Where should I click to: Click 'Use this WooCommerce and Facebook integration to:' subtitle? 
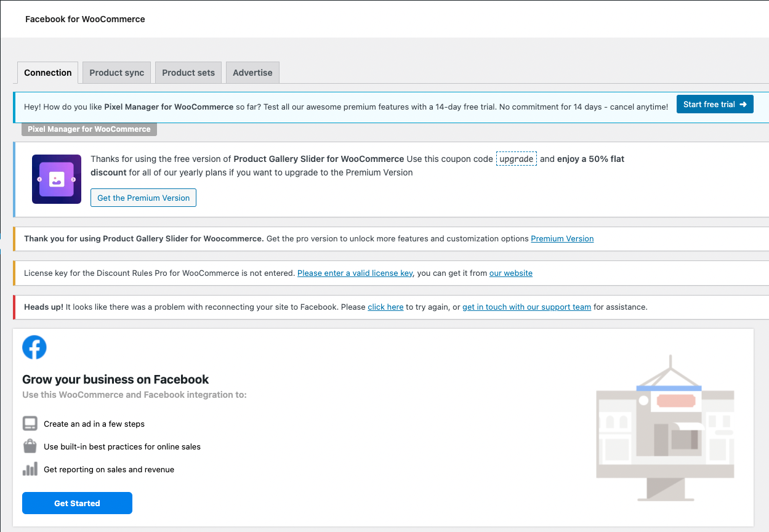tap(134, 395)
